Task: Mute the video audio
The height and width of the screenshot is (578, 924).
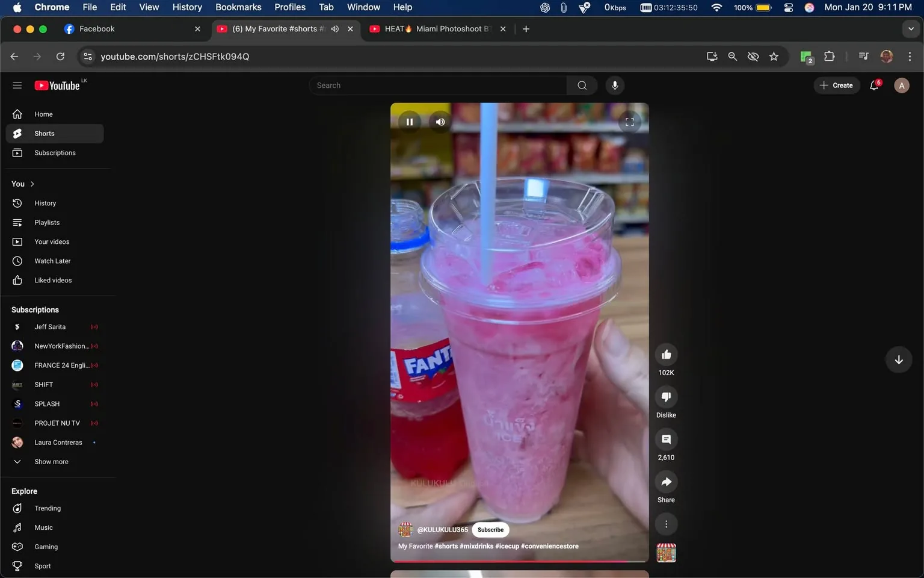Action: (440, 122)
